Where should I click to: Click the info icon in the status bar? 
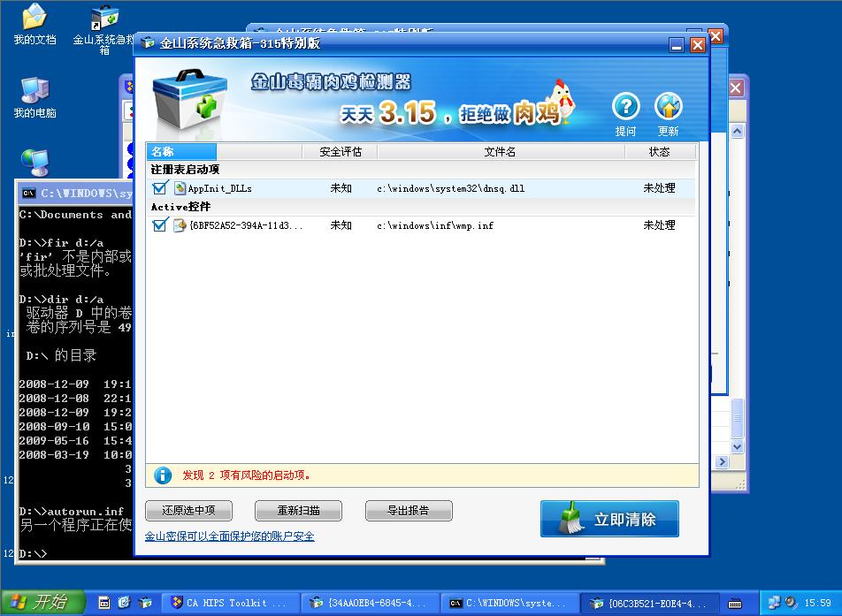[x=163, y=475]
